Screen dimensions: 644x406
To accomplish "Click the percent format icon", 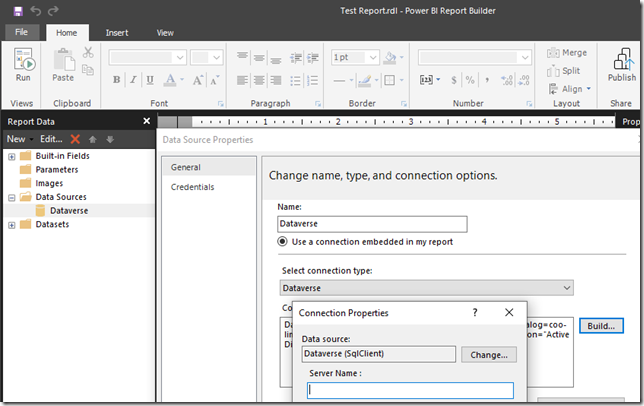I will click(x=470, y=80).
